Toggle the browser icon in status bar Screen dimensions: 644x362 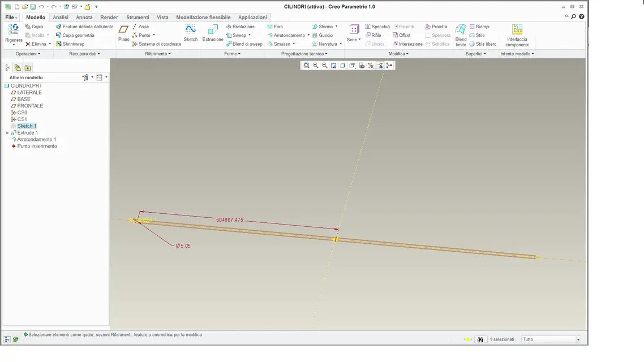click(x=16, y=339)
